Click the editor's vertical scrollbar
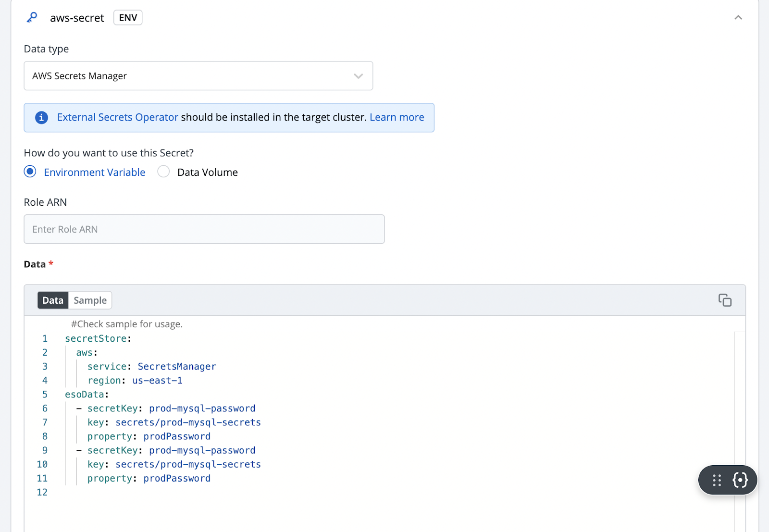Screen dimensions: 769x532 740,432
